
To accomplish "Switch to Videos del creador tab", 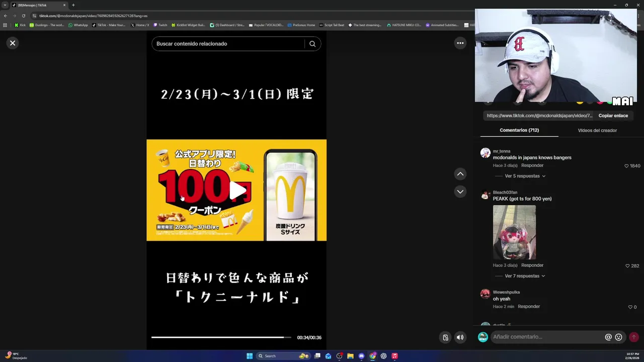I will 597,130.
